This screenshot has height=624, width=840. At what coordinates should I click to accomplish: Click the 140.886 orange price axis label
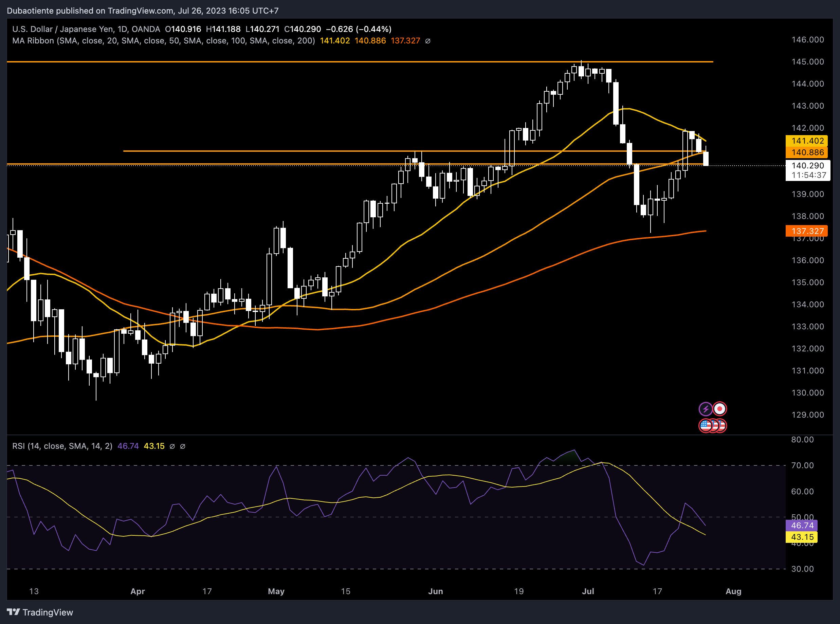coord(807,152)
